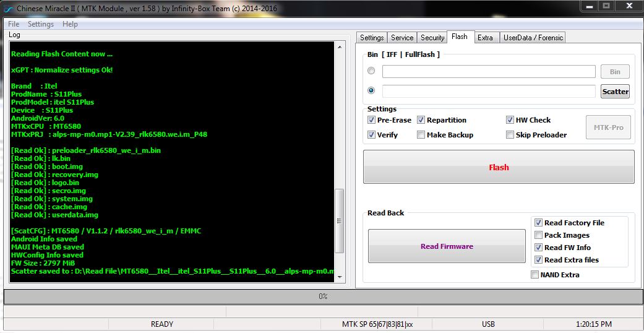This screenshot has height=333, width=644.
Task: Open the Help menu
Action: tap(71, 24)
